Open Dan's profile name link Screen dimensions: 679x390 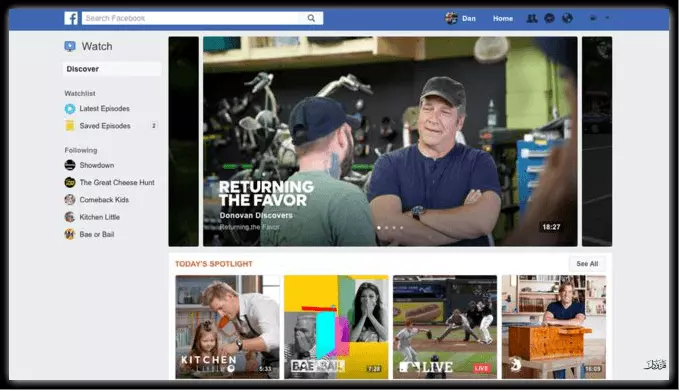click(x=469, y=19)
